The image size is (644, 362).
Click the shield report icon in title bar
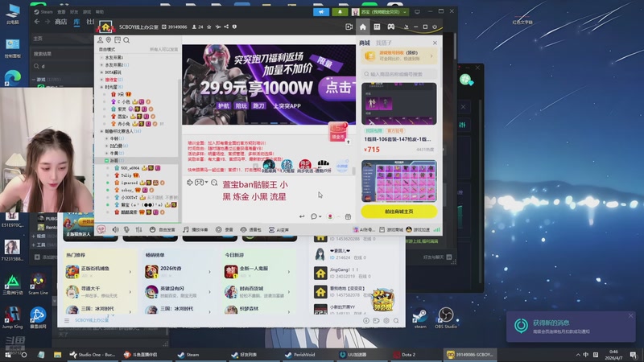point(234,27)
